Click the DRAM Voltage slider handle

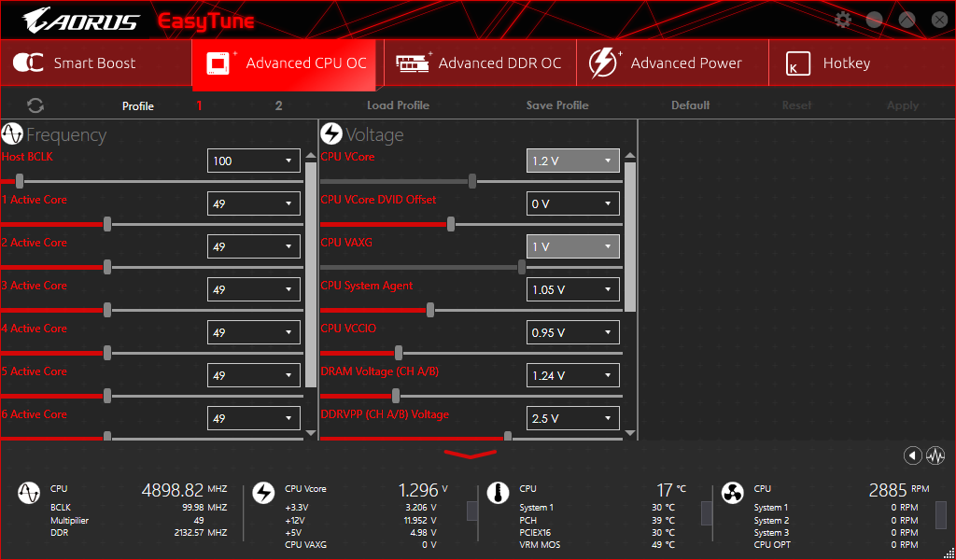click(x=396, y=396)
